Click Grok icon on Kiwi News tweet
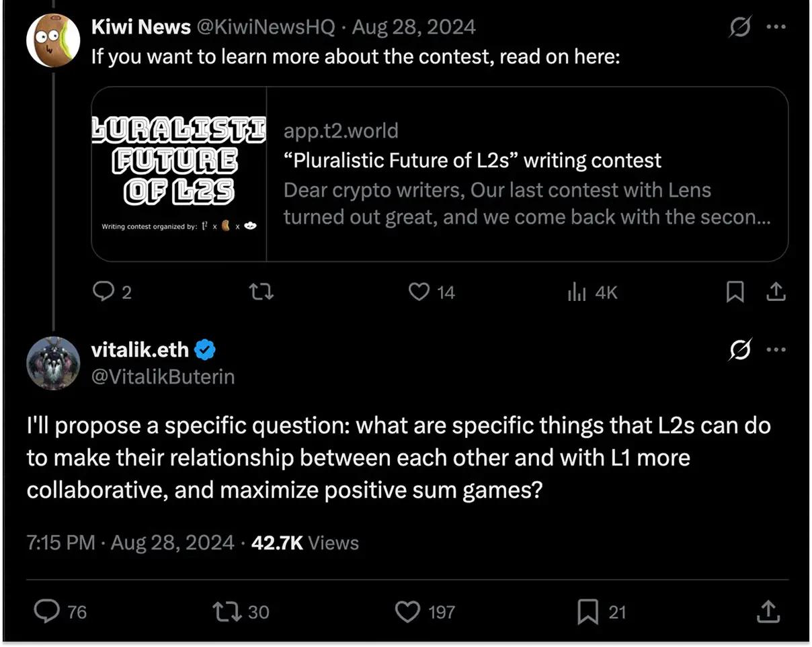This screenshot has height=647, width=812. pos(740,28)
